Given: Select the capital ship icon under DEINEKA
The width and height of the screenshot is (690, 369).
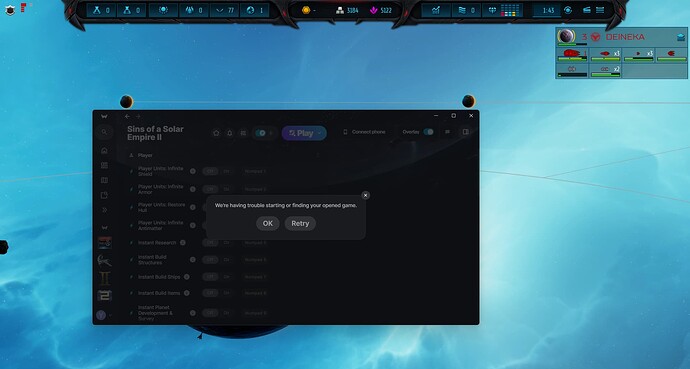Looking at the screenshot, I should 572,54.
